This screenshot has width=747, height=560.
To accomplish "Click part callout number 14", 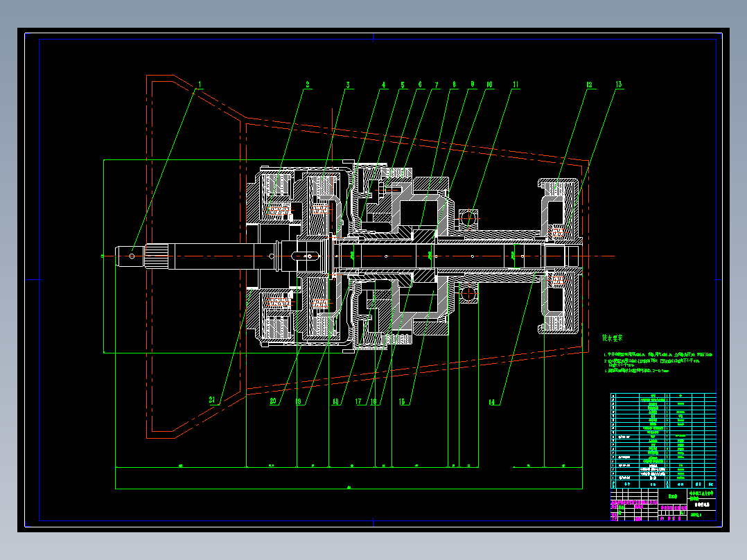I will [x=492, y=402].
